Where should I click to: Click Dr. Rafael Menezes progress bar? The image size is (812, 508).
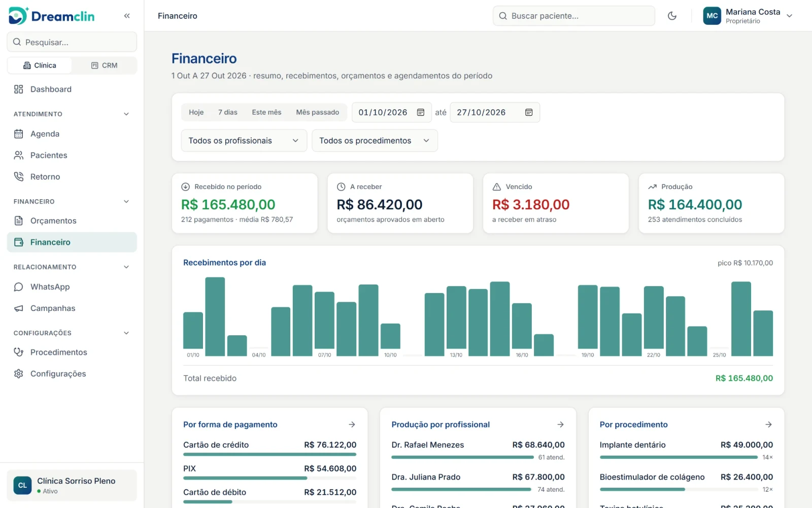[x=462, y=457]
